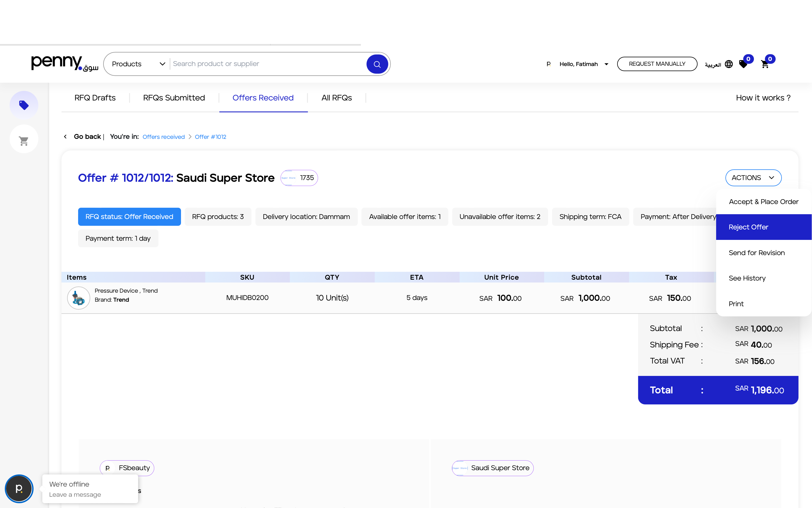This screenshot has height=508, width=812.
Task: Click the back arrow next to Go back
Action: (65, 136)
